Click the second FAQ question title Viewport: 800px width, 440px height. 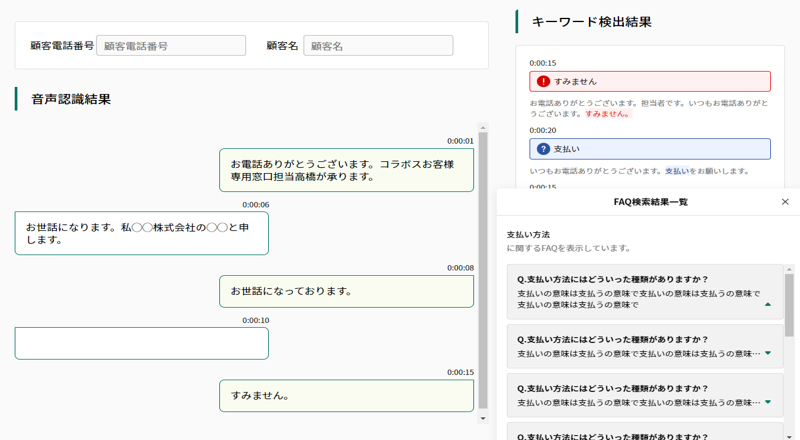612,339
